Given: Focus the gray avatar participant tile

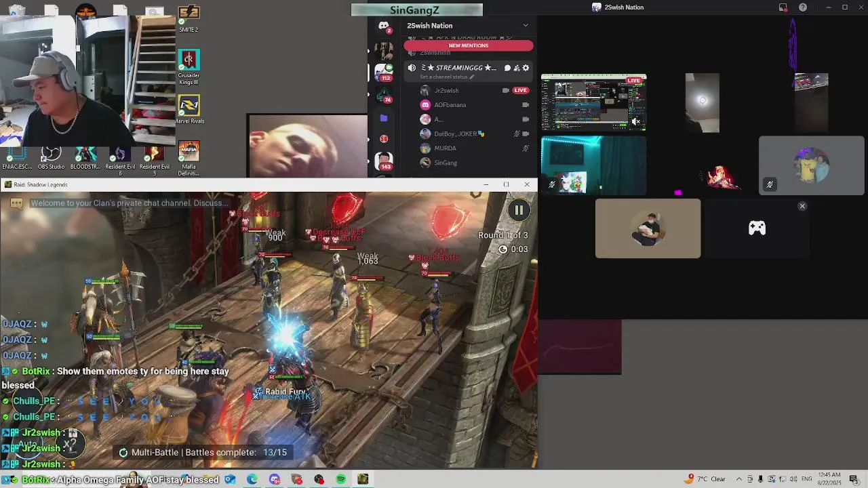Looking at the screenshot, I should [x=811, y=165].
